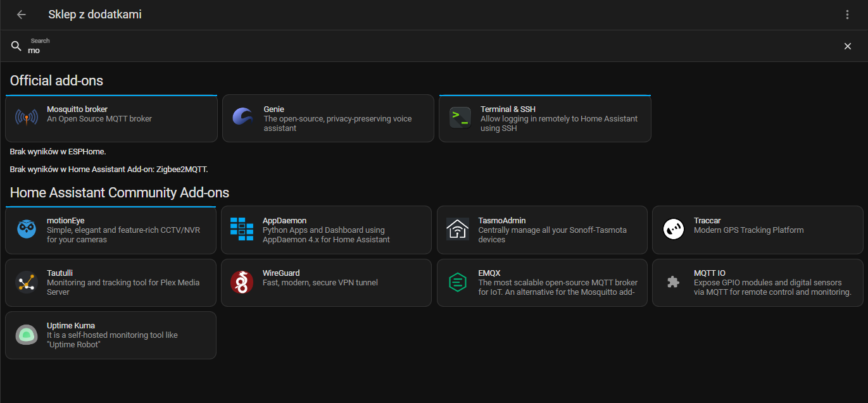
Task: Click "An Open Source MQTT broker" description
Action: pos(99,119)
